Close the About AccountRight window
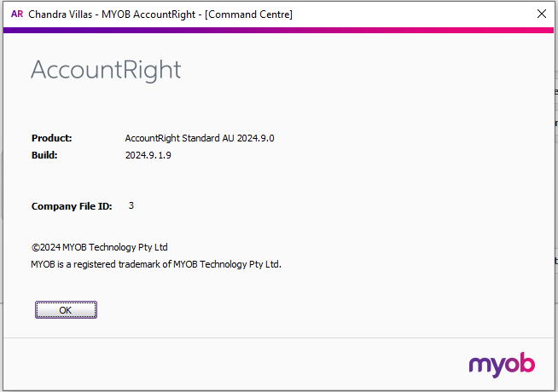 pos(540,14)
